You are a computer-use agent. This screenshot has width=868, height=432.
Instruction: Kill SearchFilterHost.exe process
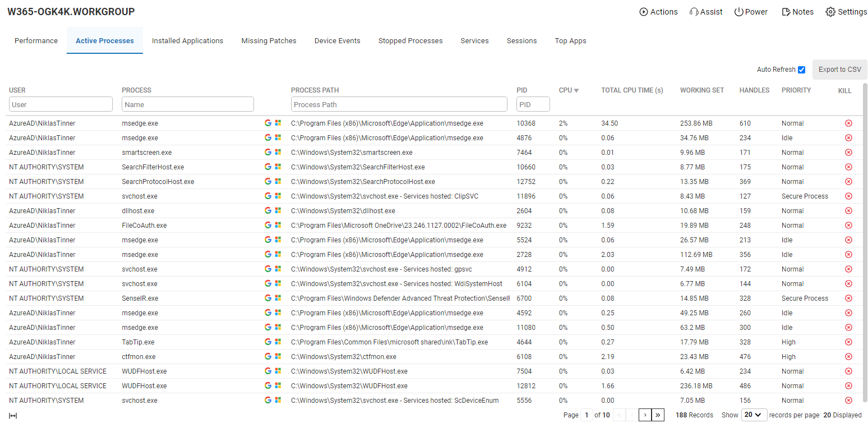[848, 167]
